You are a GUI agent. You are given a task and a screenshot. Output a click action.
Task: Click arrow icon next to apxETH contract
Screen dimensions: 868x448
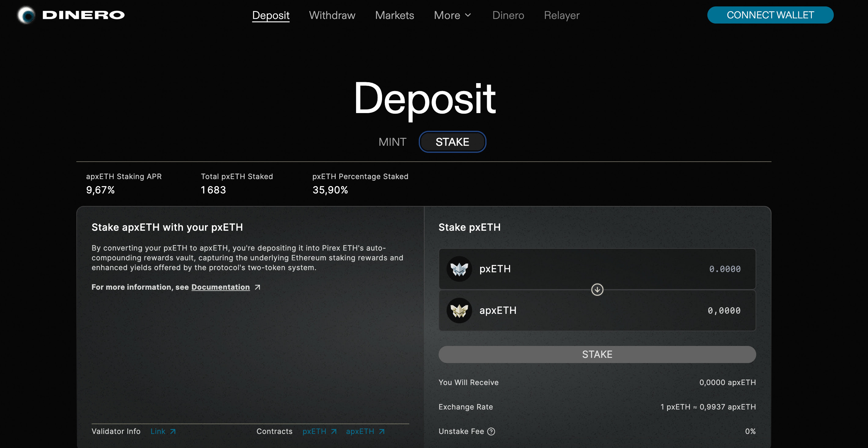coord(381,431)
